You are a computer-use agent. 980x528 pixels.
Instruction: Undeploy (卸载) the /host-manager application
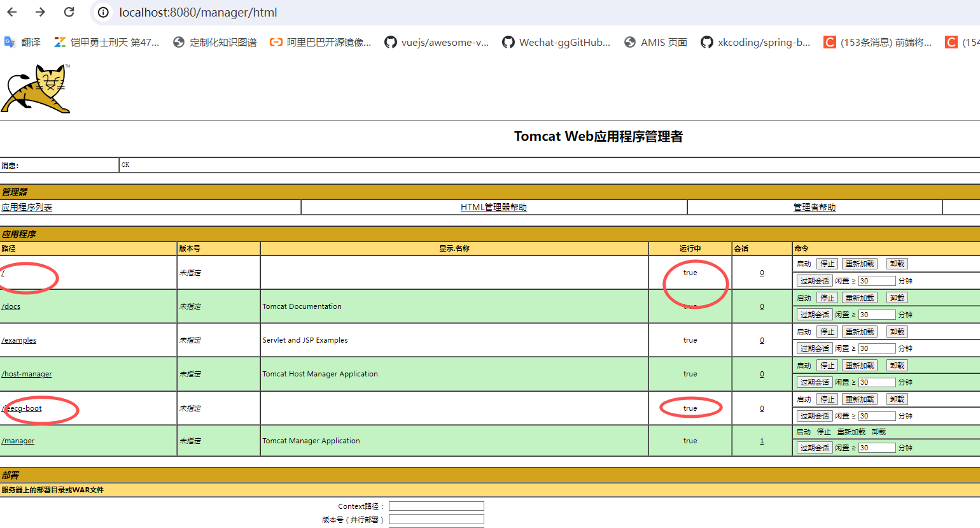click(897, 365)
